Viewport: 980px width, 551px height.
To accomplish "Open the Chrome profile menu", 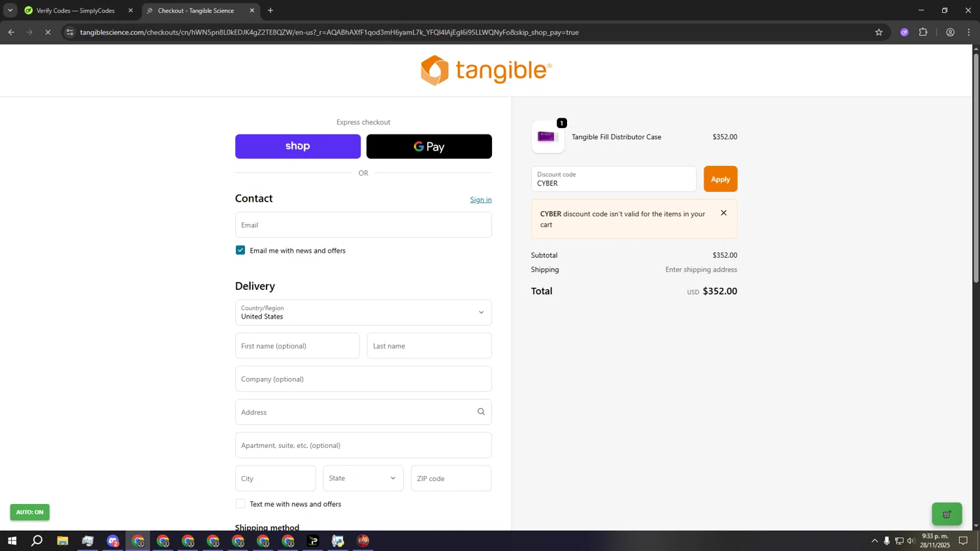I will pyautogui.click(x=950, y=32).
